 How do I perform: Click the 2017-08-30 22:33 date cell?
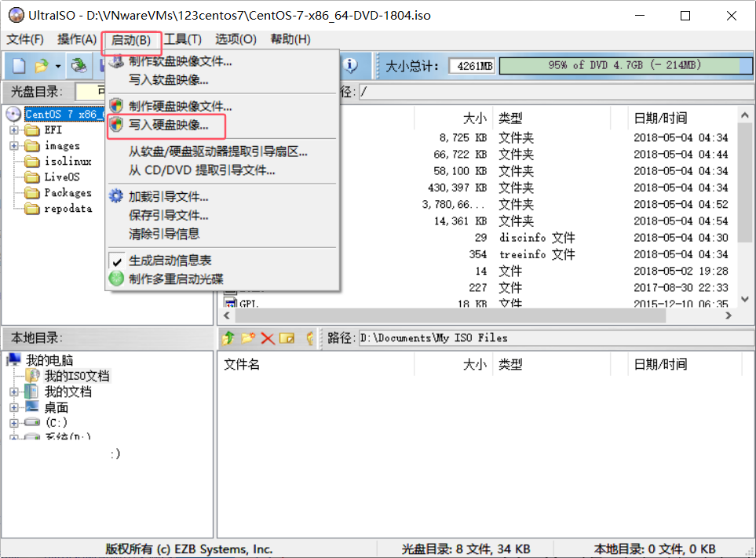click(x=681, y=288)
